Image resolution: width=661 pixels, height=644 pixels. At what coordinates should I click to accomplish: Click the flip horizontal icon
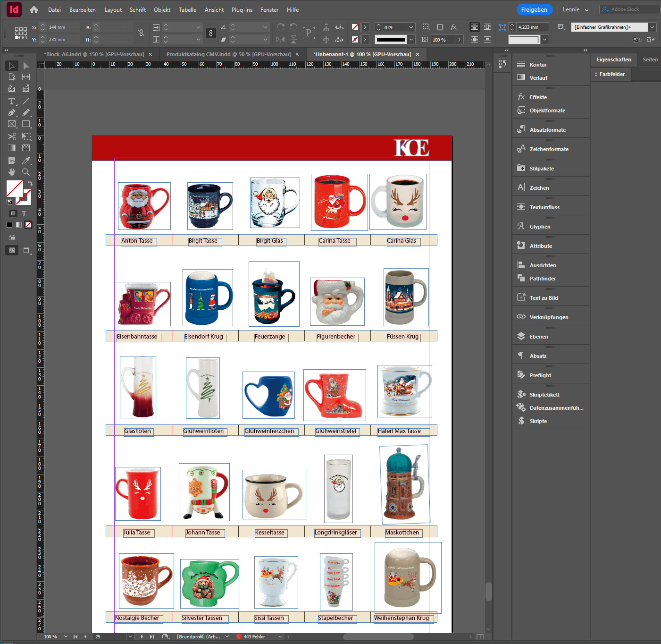pos(281,40)
